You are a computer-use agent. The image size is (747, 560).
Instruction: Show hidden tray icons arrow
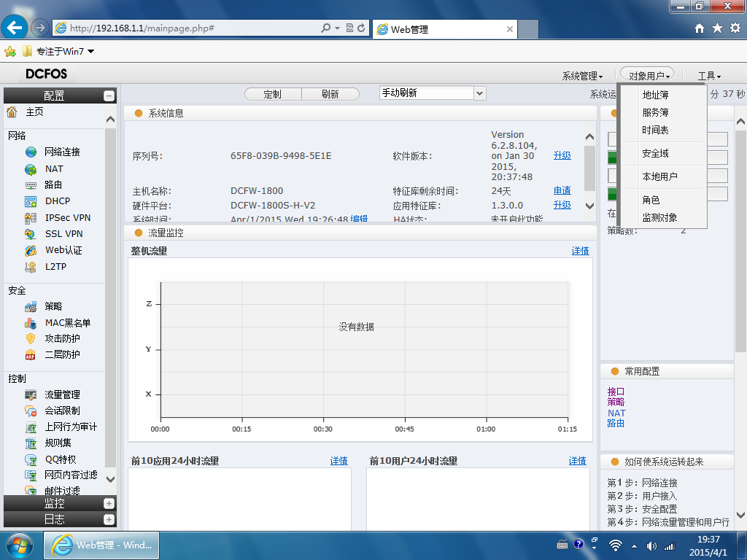634,546
